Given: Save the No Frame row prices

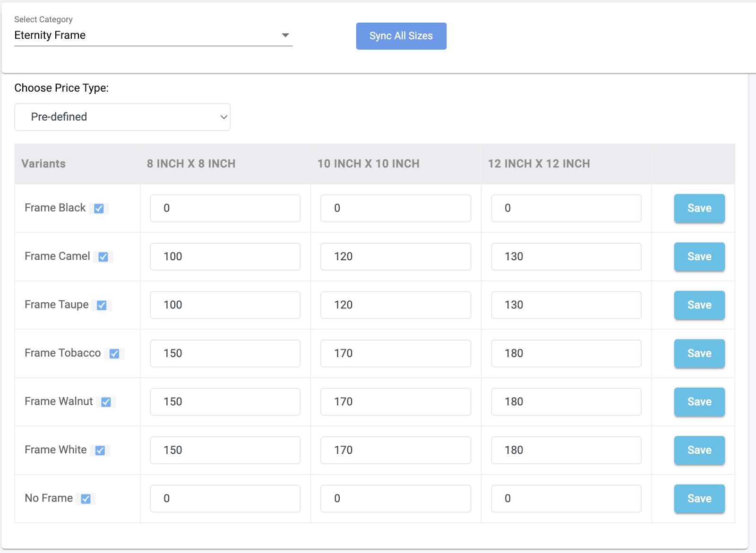Looking at the screenshot, I should [699, 499].
